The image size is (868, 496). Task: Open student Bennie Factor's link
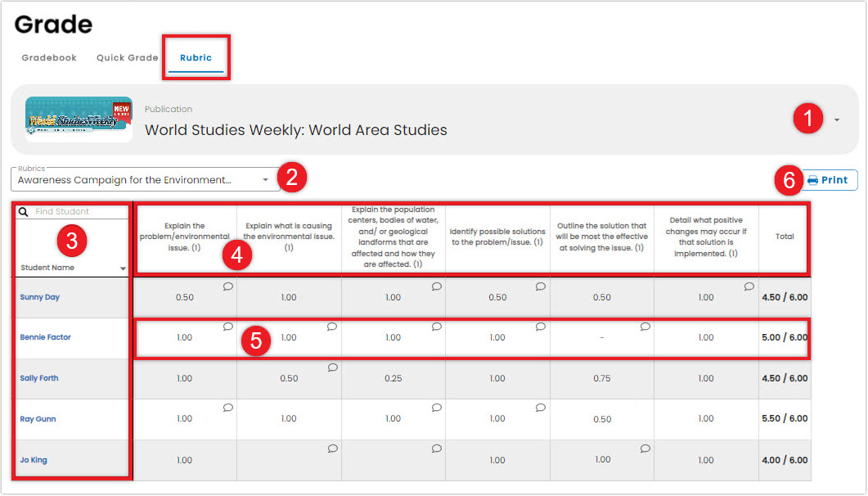coord(45,337)
